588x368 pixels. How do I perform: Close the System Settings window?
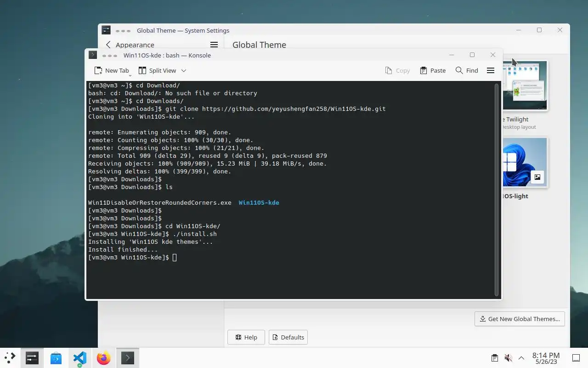560,30
